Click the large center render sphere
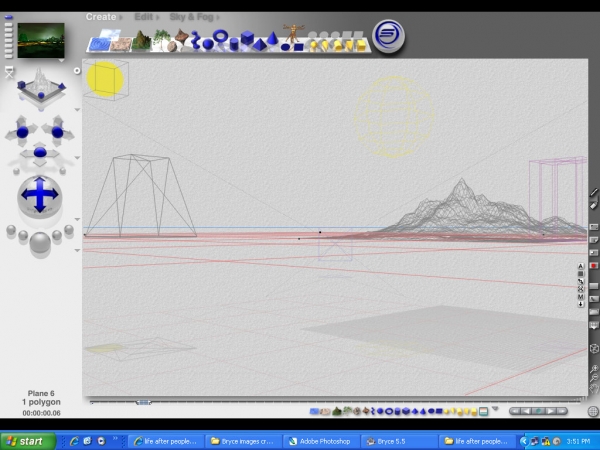Screen dimensions: 600x450 (x=40, y=242)
